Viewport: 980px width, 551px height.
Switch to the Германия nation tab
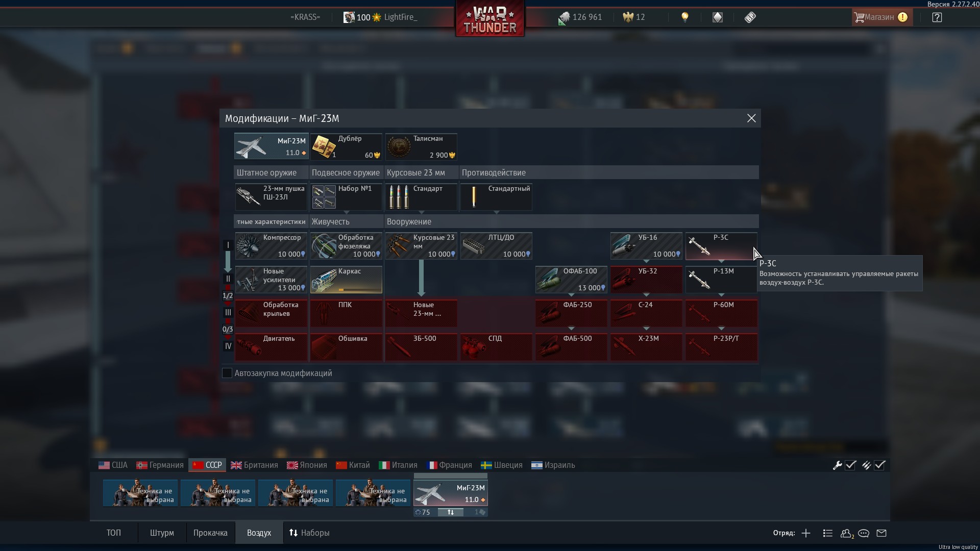click(x=160, y=465)
